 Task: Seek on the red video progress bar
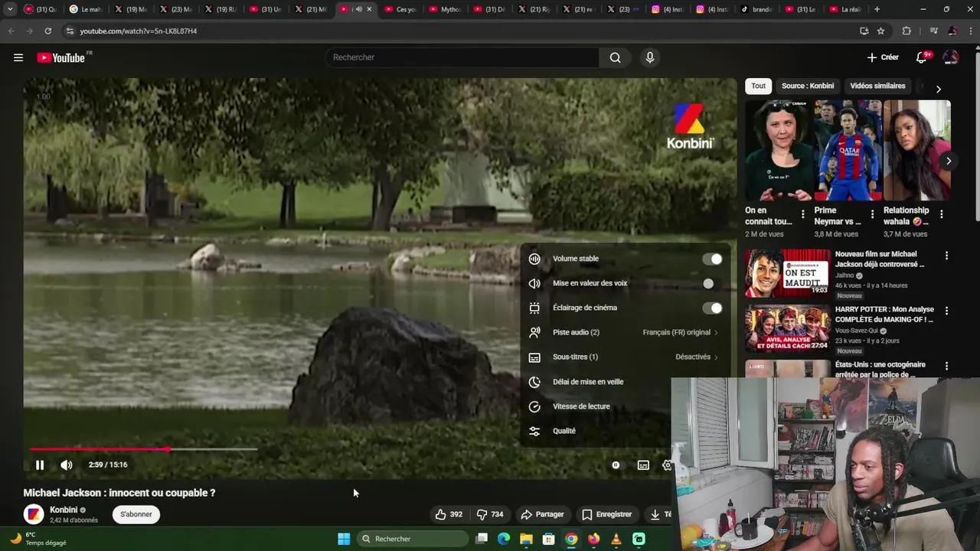142,449
